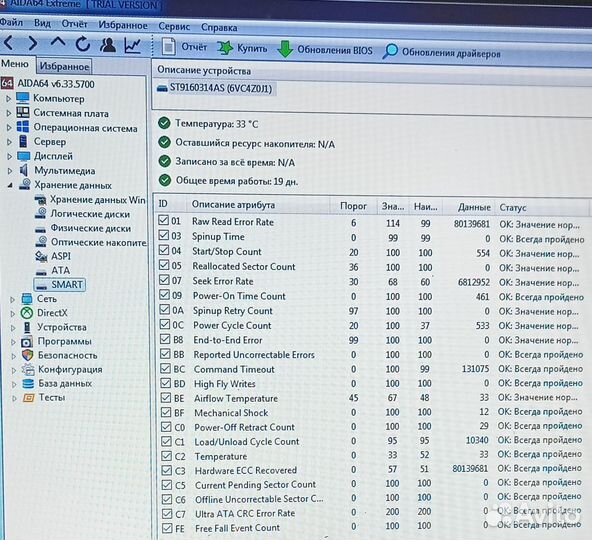Refresh using the circular arrow toolbar icon
592x540 pixels.
pyautogui.click(x=83, y=44)
